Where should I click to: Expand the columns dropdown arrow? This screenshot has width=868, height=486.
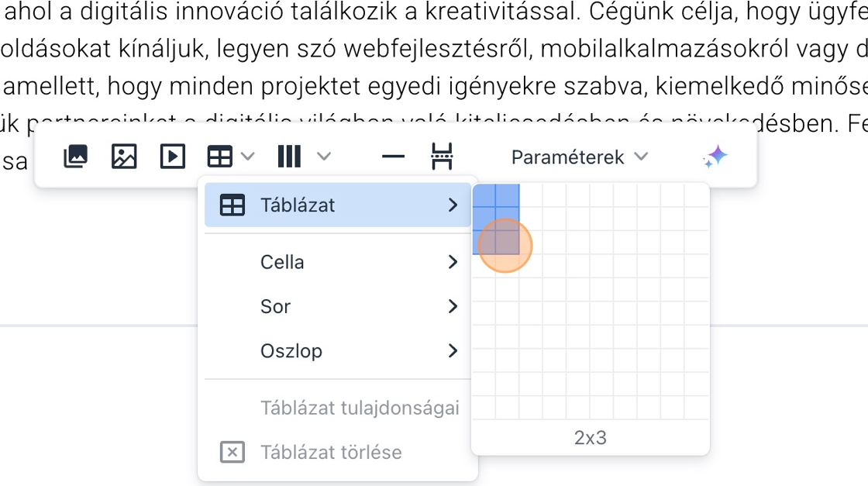324,157
